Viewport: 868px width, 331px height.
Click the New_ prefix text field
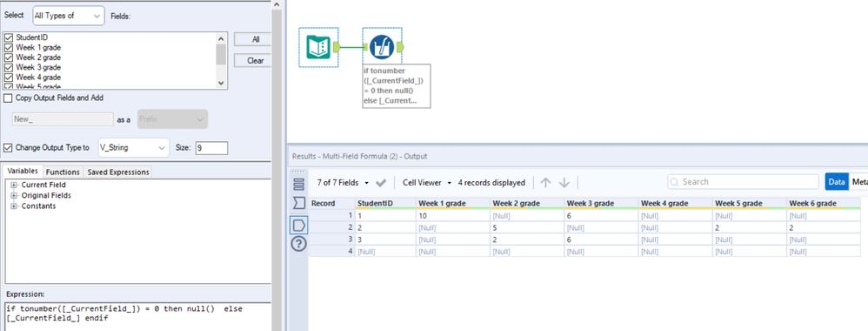point(63,119)
